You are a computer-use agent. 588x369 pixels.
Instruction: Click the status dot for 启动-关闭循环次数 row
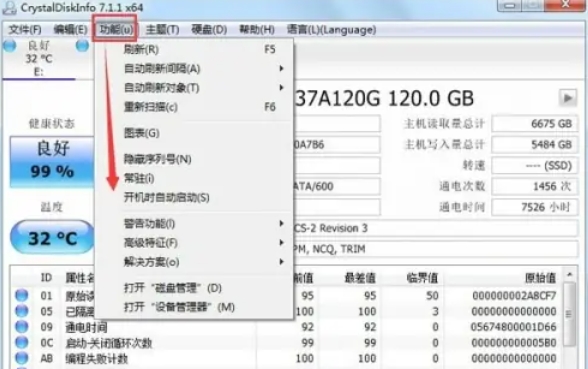point(21,342)
